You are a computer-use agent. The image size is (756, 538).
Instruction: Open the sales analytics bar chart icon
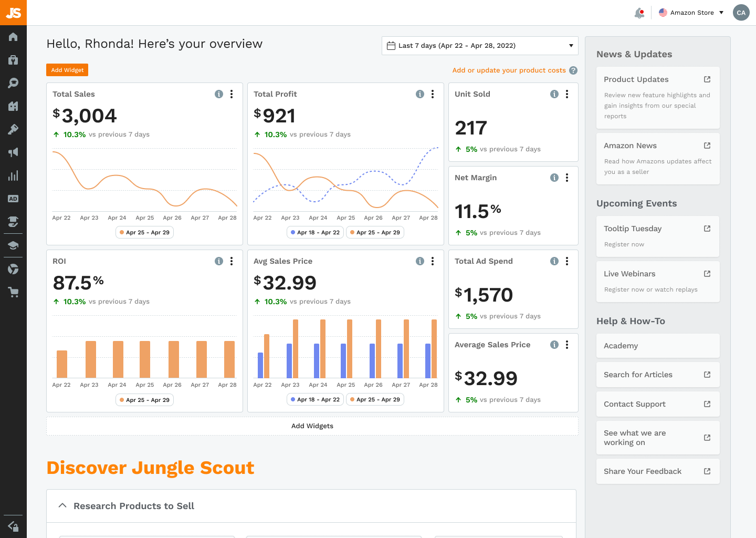pos(13,175)
